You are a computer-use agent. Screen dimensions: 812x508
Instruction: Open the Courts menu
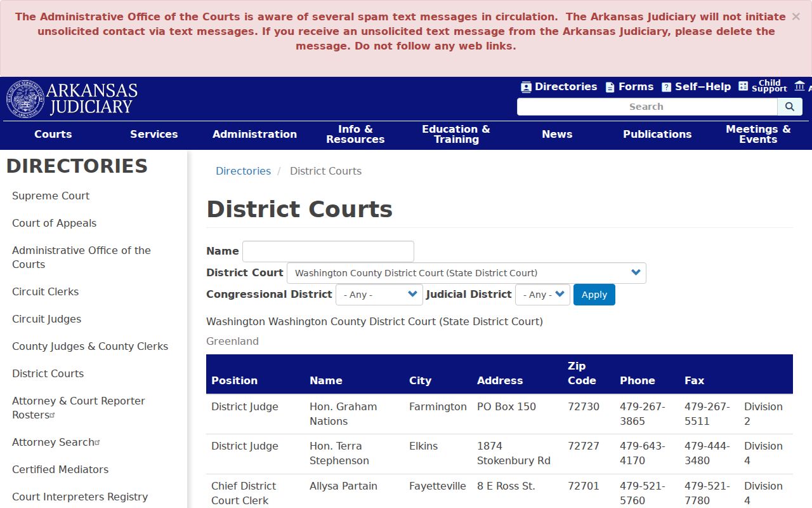(x=53, y=134)
